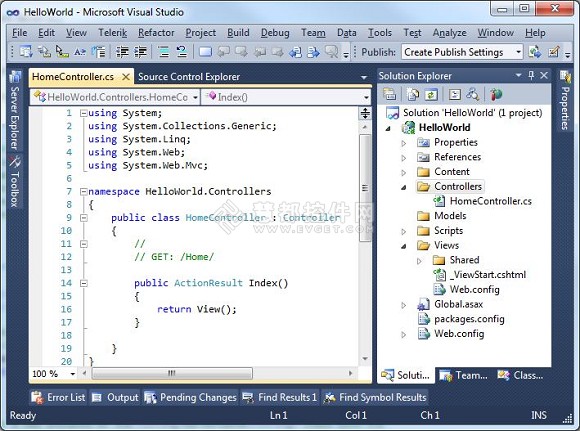Viewport: 580px width, 431px height.
Task: Click the publish web icon beside the Publish dropdown
Action: 535,52
